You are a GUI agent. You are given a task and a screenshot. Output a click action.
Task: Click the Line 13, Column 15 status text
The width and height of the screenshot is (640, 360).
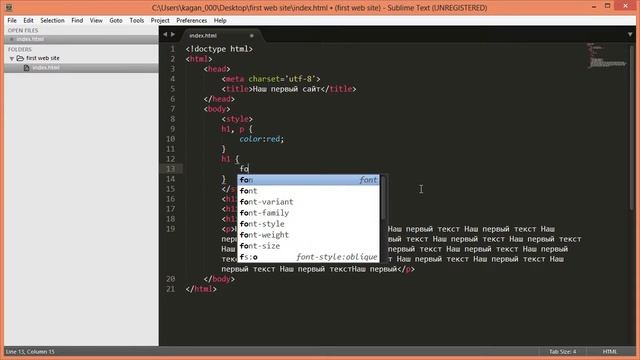[x=30, y=351]
